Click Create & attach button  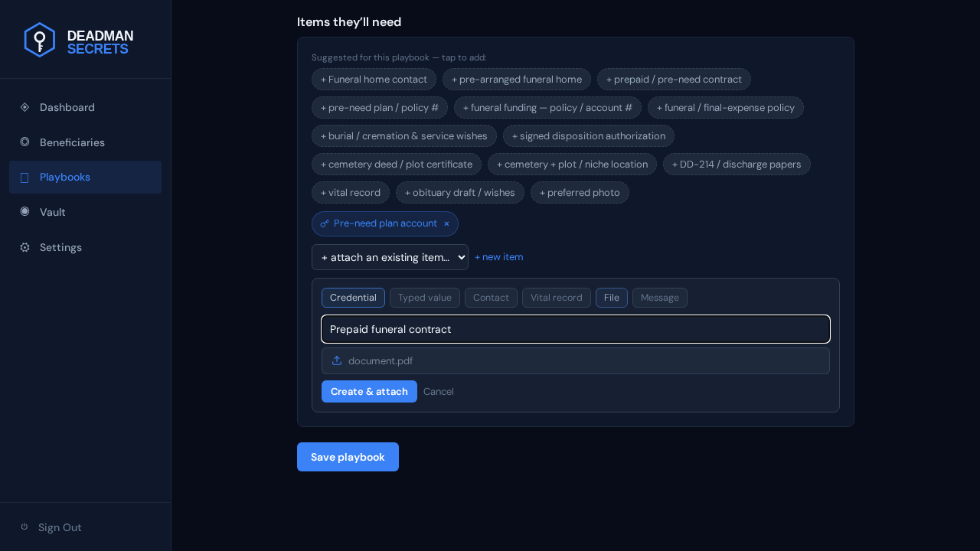(x=369, y=391)
